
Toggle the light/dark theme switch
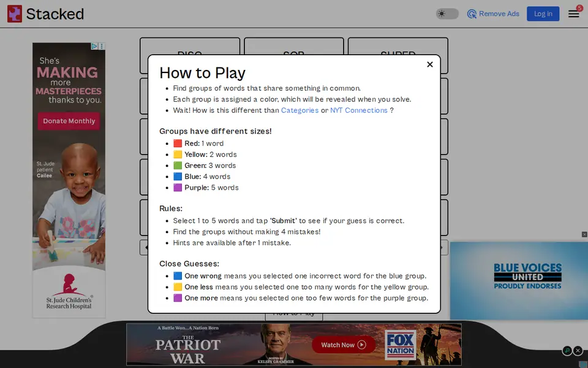(x=447, y=14)
